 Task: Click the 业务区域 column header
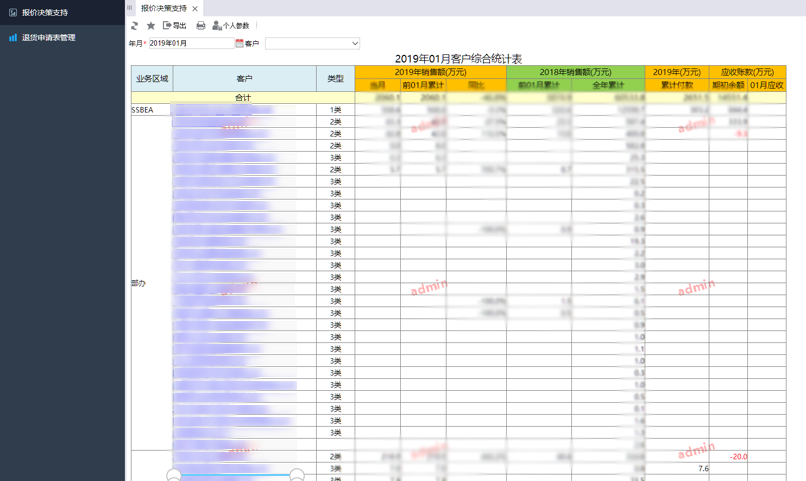[x=152, y=79]
